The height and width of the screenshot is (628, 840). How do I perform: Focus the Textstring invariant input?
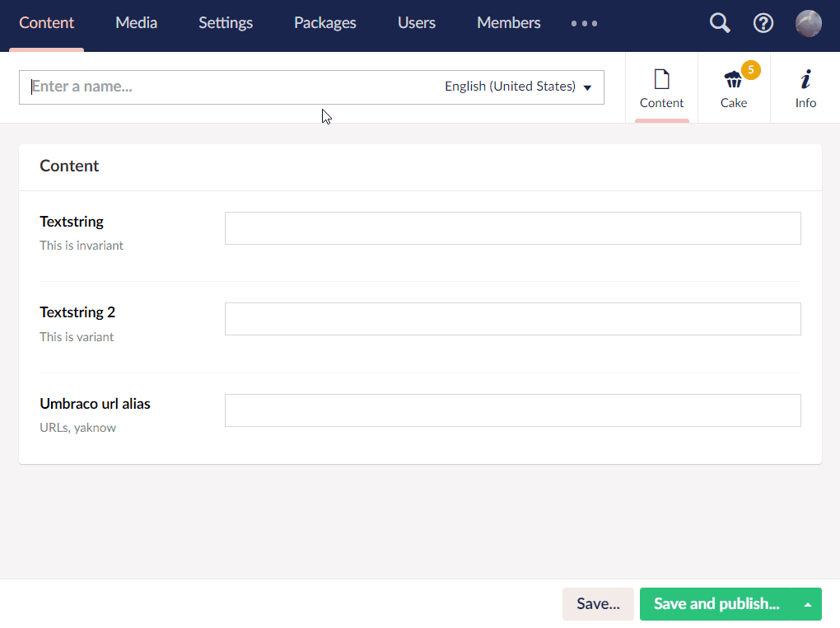point(512,228)
